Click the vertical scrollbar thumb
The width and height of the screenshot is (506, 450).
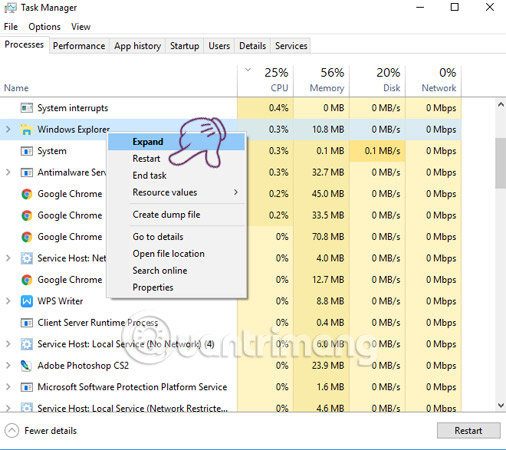click(501, 163)
